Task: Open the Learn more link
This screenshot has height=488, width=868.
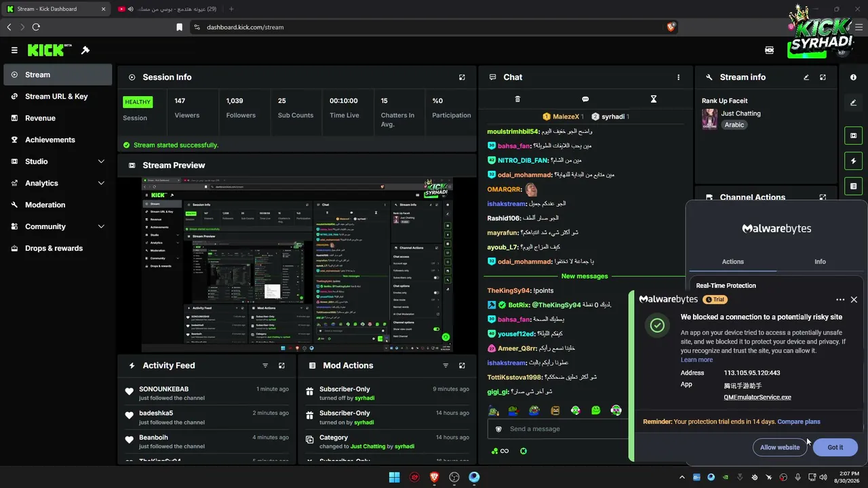Action: click(696, 360)
